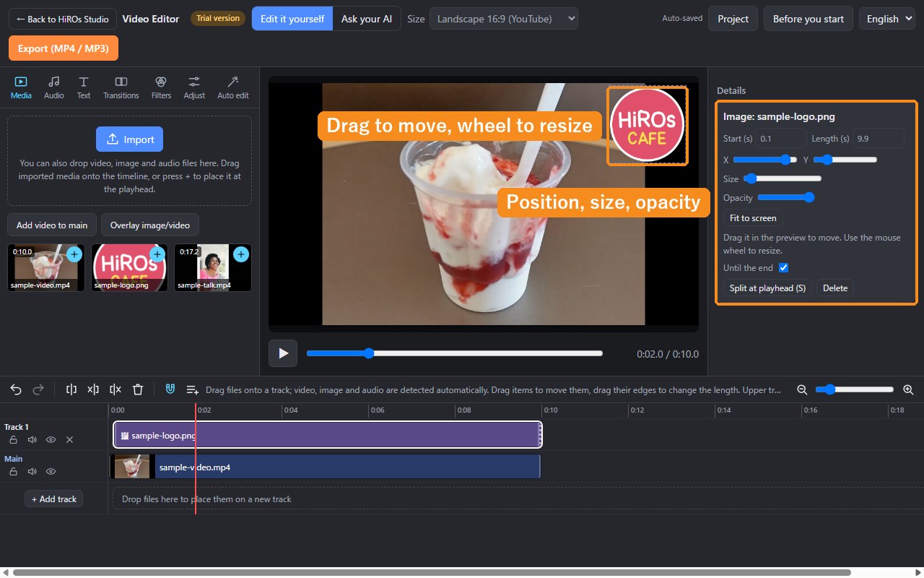924x578 pixels.
Task: Click Split at playhead (S) button
Action: click(767, 288)
